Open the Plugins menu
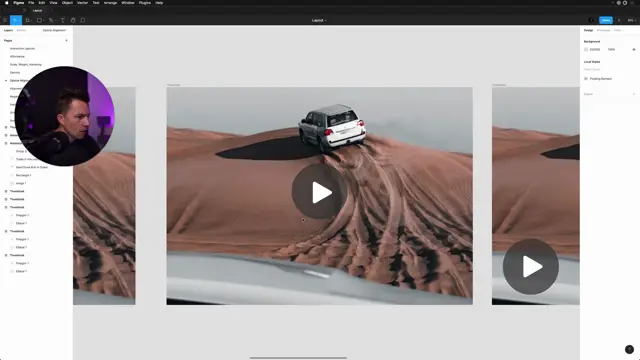Viewport: 640px width, 360px height. pos(144,3)
